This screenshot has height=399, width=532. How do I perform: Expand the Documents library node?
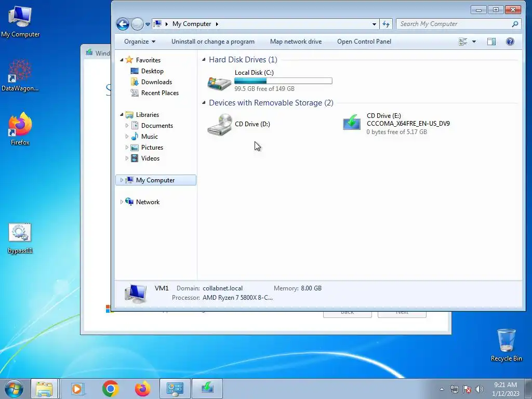click(127, 126)
